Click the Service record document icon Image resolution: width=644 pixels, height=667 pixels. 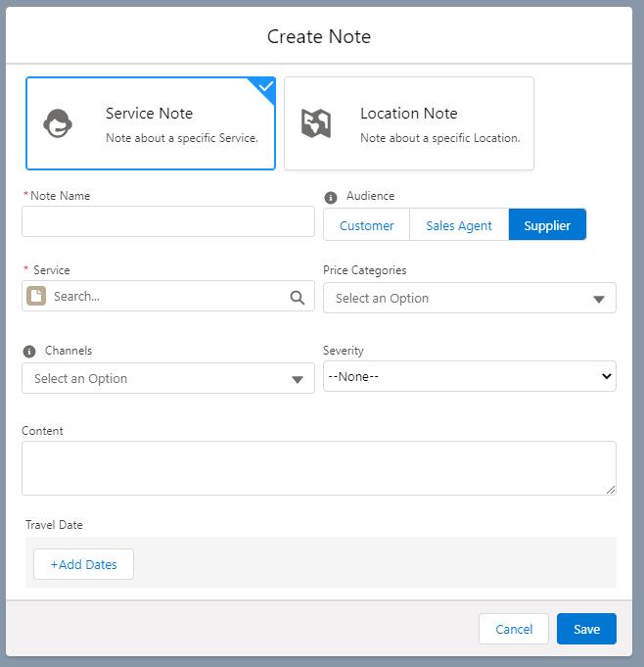[36, 296]
